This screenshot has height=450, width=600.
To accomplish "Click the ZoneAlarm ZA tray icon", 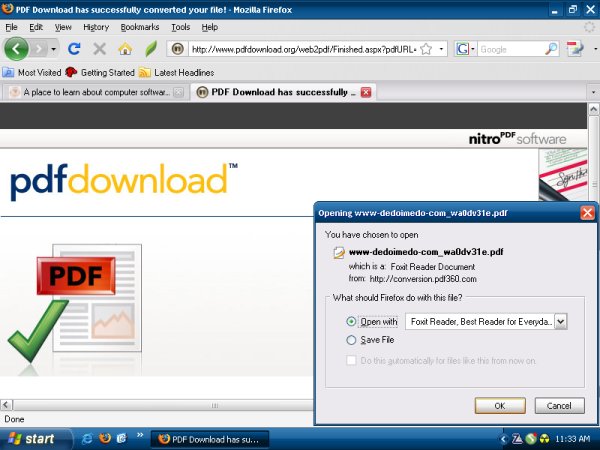I will click(x=517, y=439).
